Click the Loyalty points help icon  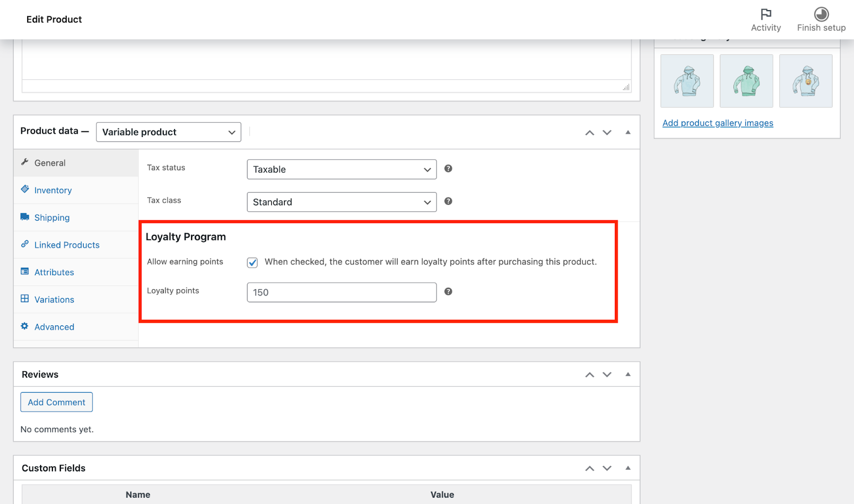[448, 291]
